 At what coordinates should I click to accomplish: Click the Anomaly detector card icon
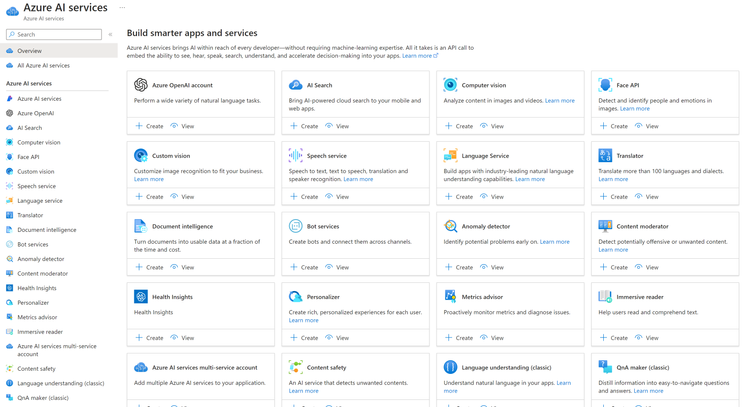coord(450,226)
